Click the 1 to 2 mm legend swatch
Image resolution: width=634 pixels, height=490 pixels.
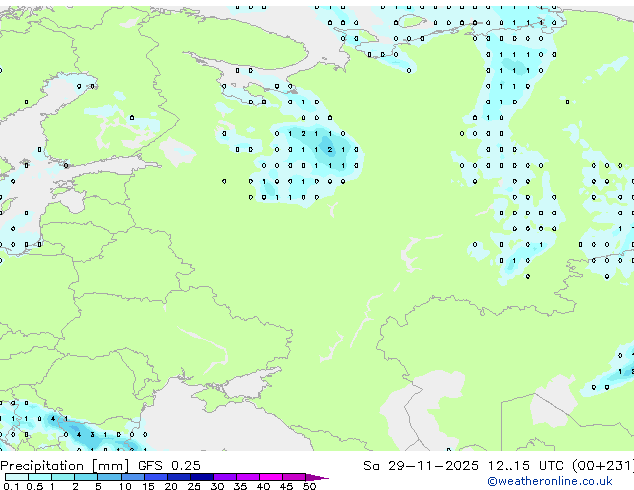point(63,477)
